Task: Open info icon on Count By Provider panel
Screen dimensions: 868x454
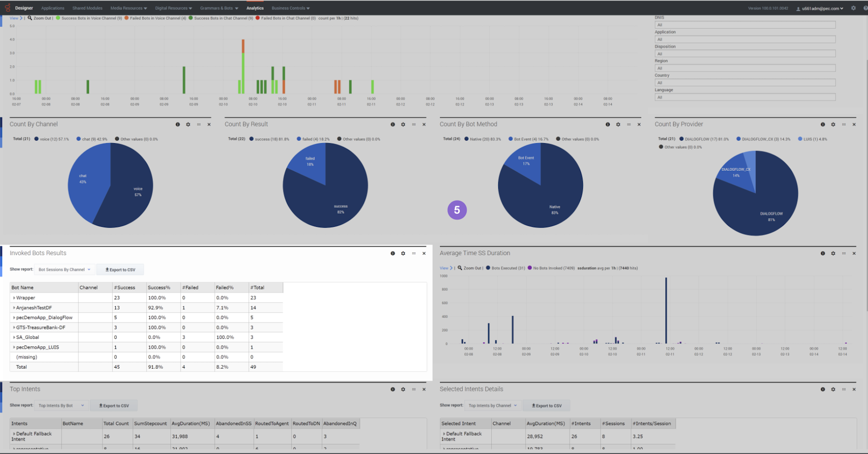Action: click(823, 124)
